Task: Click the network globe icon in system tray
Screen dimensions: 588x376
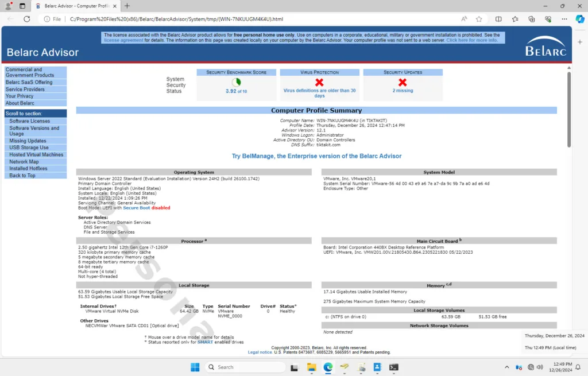Action: pyautogui.click(x=531, y=367)
